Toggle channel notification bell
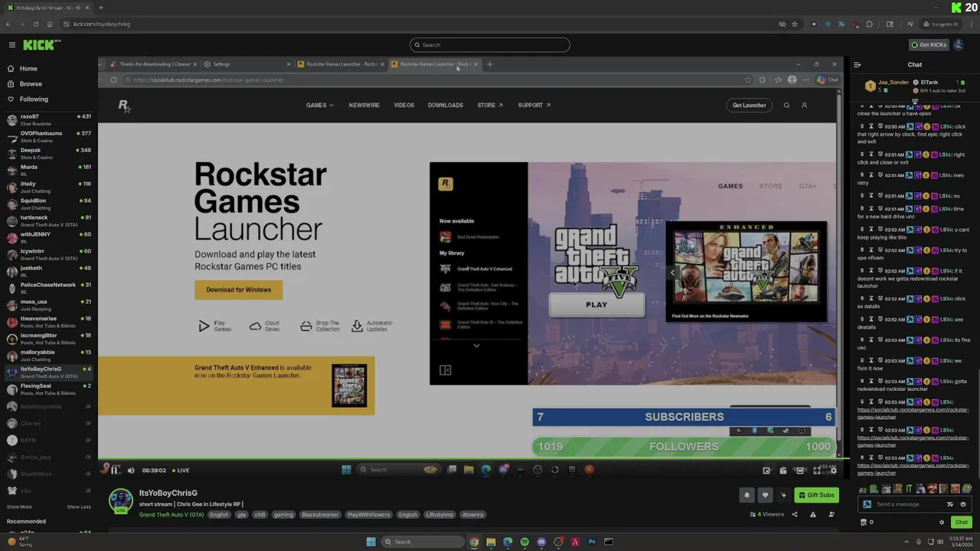Image resolution: width=980 pixels, height=551 pixels. 746,495
